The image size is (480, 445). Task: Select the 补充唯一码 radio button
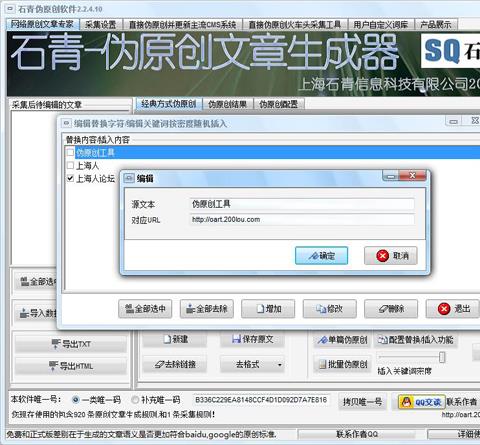(x=135, y=399)
